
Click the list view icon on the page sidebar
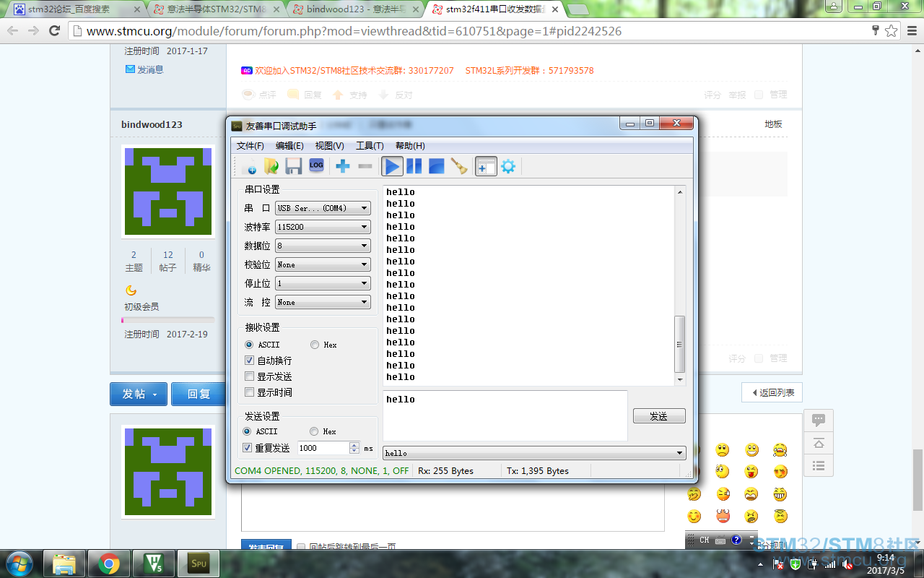pyautogui.click(x=819, y=466)
